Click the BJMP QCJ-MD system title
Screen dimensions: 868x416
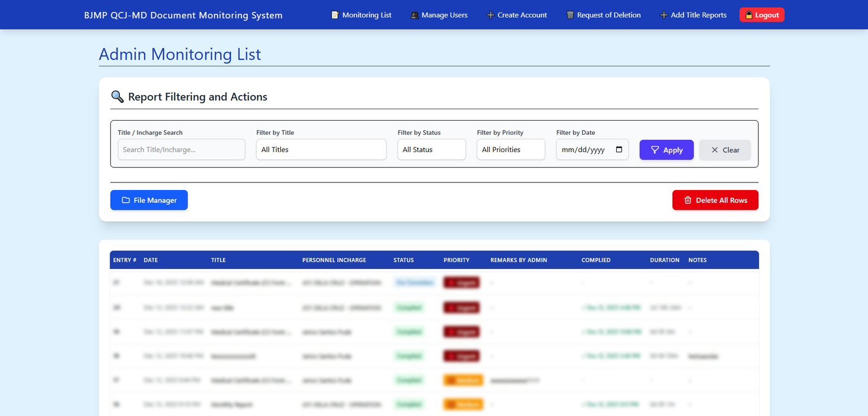[x=183, y=15]
